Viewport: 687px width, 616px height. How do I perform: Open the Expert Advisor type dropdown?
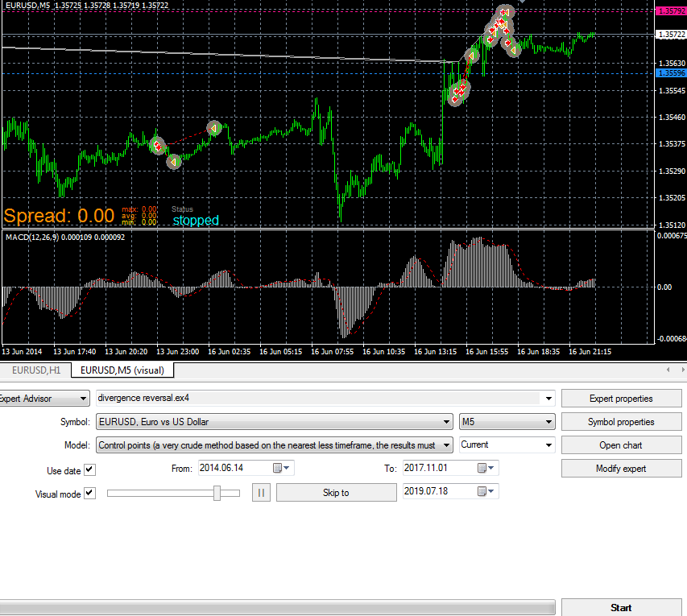(x=43, y=399)
